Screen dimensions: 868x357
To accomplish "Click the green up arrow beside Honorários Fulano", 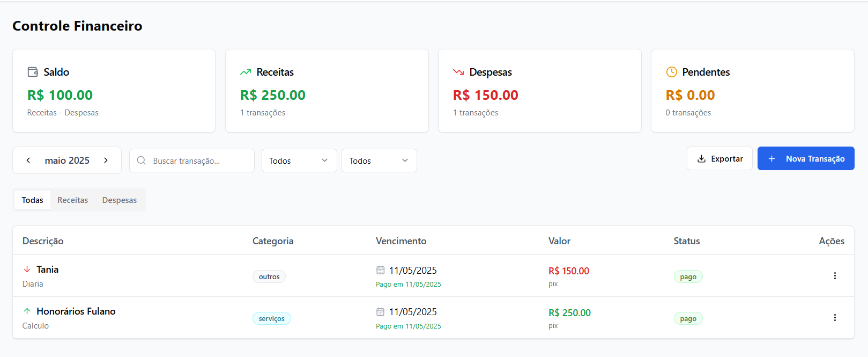I will (27, 311).
